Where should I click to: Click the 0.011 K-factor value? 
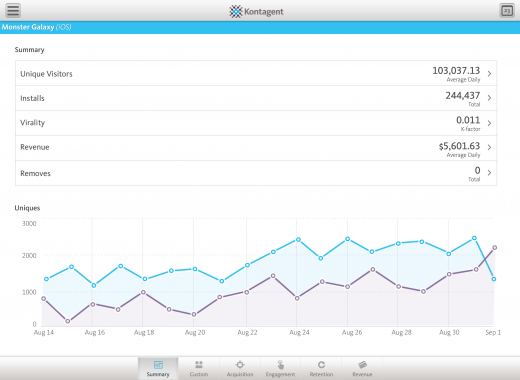[x=468, y=120]
